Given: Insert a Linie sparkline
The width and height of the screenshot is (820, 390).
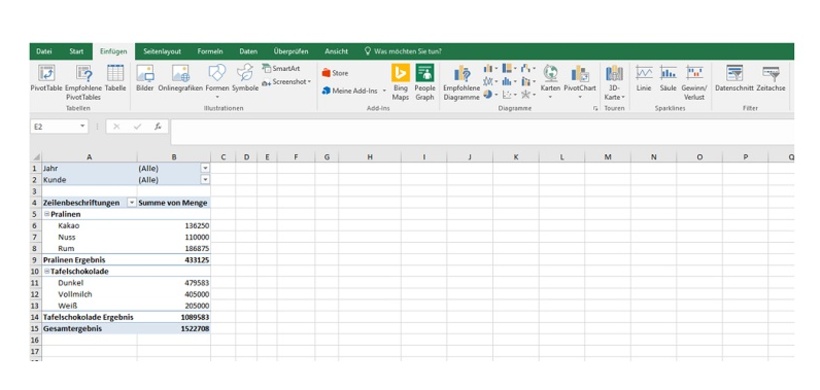Looking at the screenshot, I should (644, 78).
